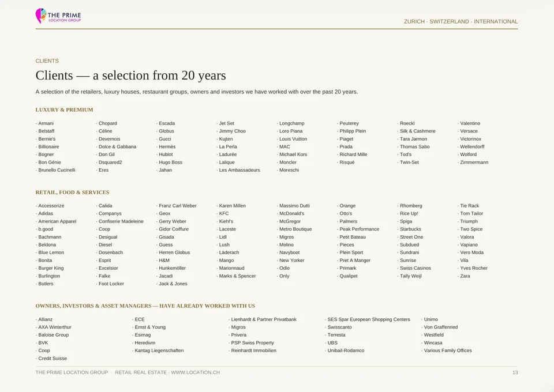Click the WWW.LOCATION.CH footer link
Viewport: 554px width, 392px height.
point(196,372)
